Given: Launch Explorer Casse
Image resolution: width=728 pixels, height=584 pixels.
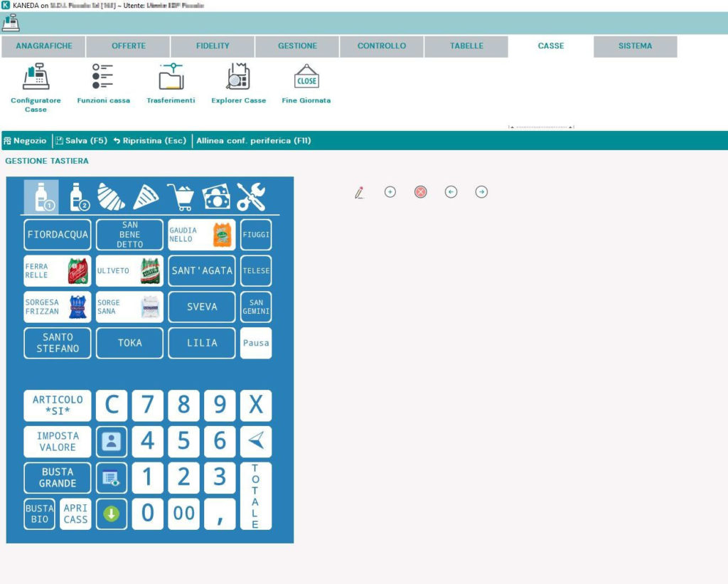Looking at the screenshot, I should [x=238, y=77].
